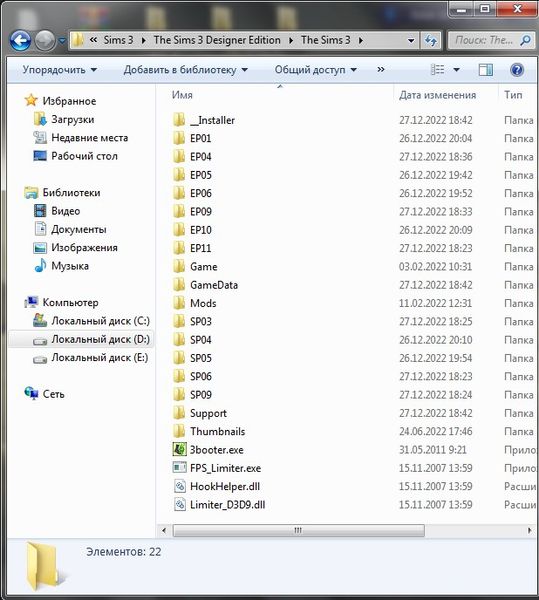Screen dimensions: 539x600
Task: Select the 3booter.exe application icon
Action: pos(179,450)
